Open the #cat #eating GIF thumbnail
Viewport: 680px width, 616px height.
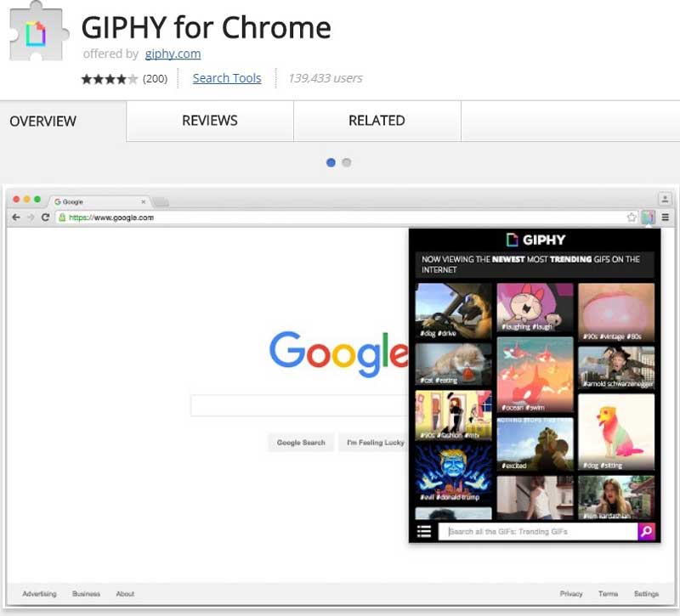pyautogui.click(x=453, y=365)
